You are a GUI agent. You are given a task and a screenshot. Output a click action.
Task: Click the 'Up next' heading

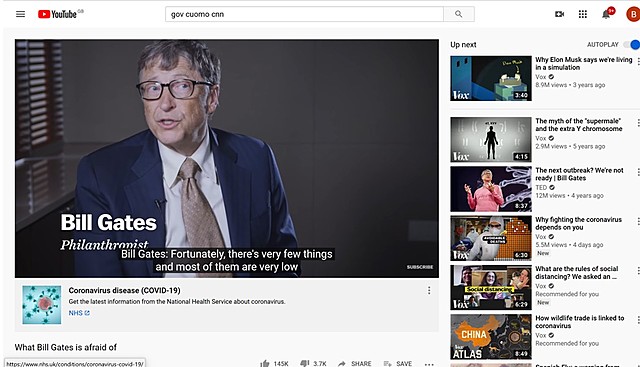click(463, 44)
